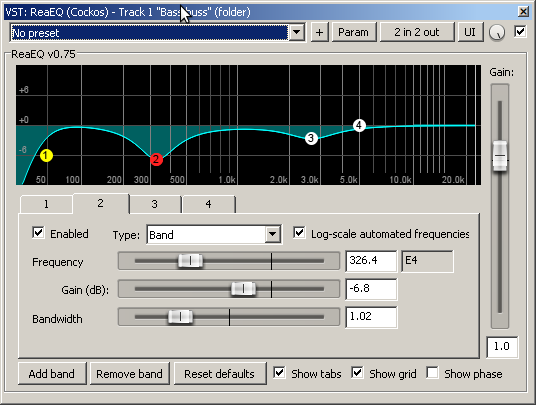Click the Gain (dB) slider handle

[x=243, y=289]
